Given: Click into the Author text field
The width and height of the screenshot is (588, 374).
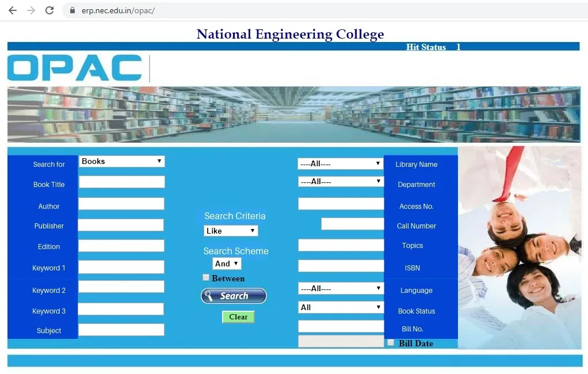Looking at the screenshot, I should coord(121,204).
